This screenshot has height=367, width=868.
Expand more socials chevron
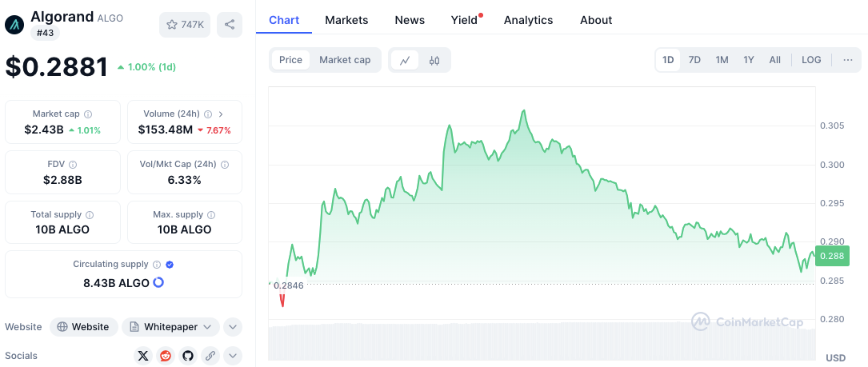[x=232, y=356]
